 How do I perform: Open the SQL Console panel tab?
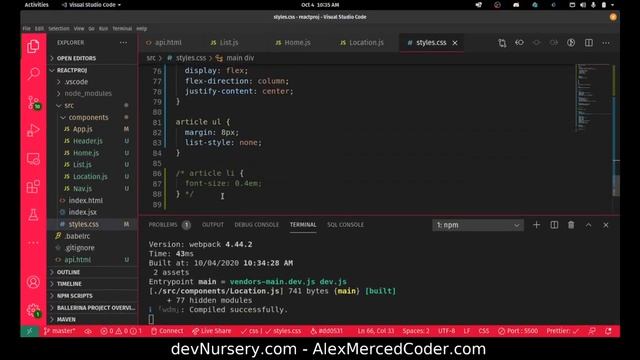coord(345,225)
